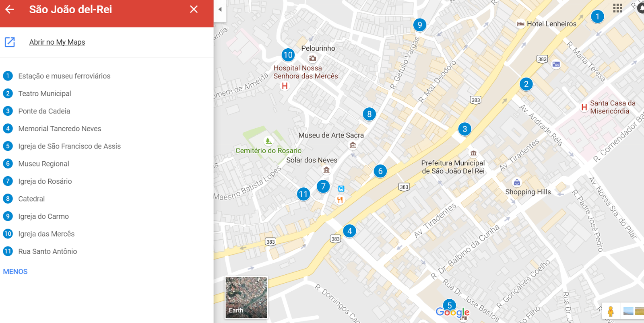Click the ATM icon near Rua Maria Teresa
The height and width of the screenshot is (323, 644).
(x=556, y=64)
